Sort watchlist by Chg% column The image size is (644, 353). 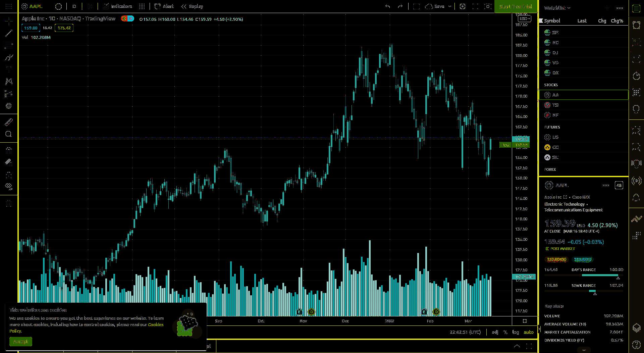tap(617, 20)
